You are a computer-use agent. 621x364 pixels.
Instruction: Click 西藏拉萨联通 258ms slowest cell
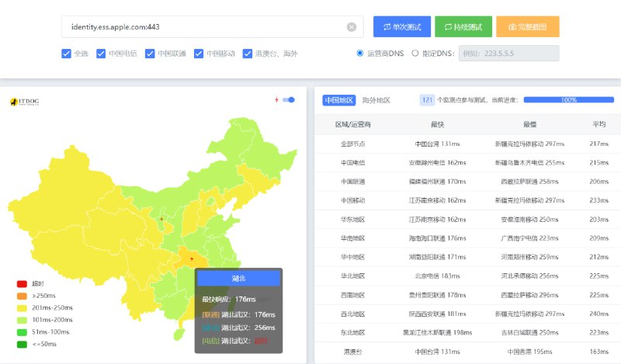[x=529, y=182]
